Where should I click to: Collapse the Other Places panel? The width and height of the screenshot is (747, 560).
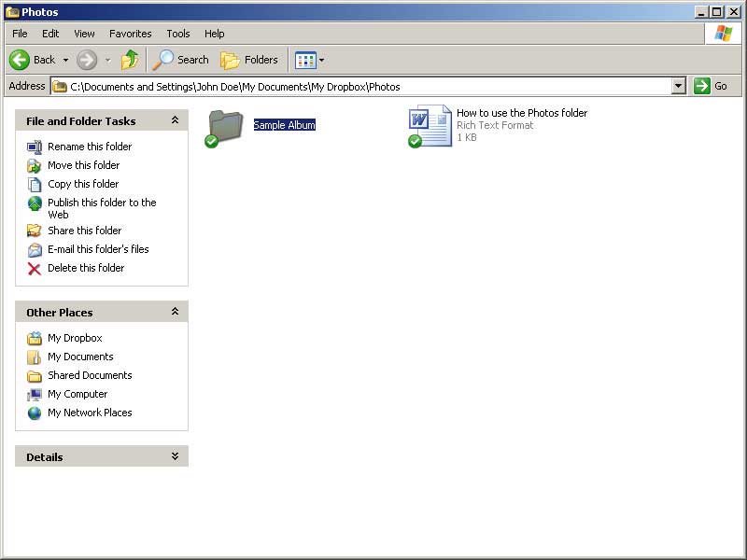[175, 312]
